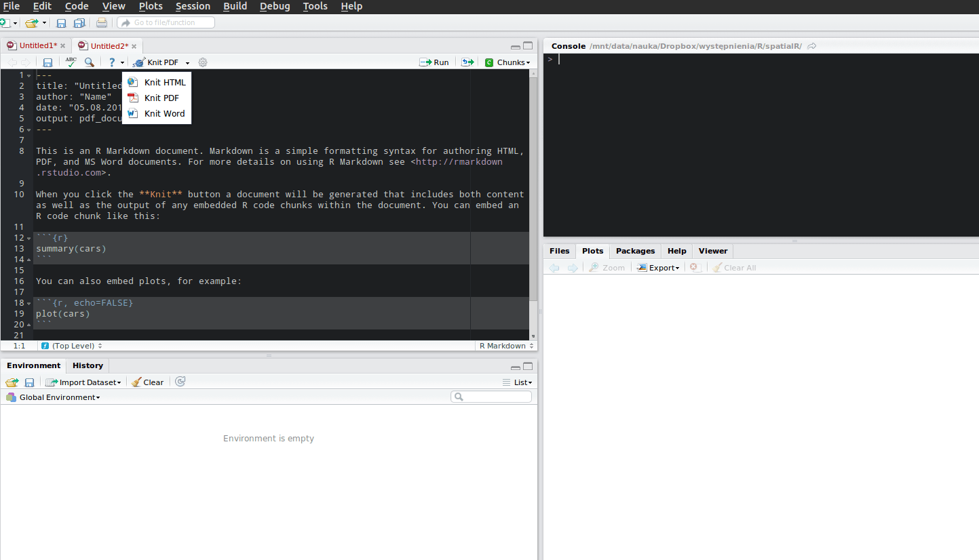This screenshot has width=979, height=560.
Task: Run spell check with ABC icon
Action: pos(71,62)
